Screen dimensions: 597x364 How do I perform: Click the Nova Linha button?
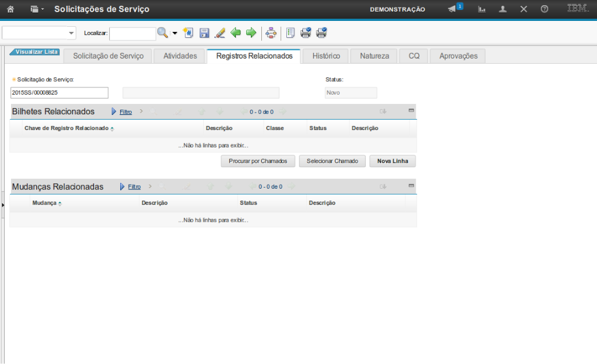click(393, 161)
